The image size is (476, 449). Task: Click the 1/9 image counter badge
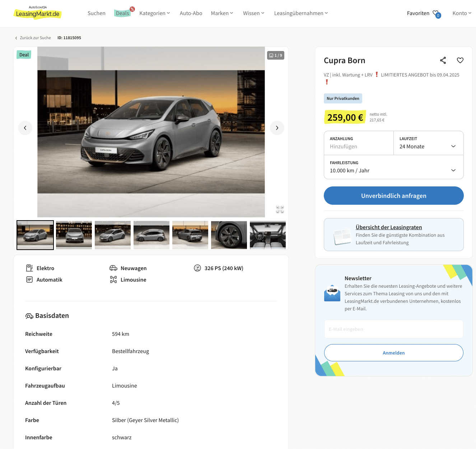tap(276, 55)
